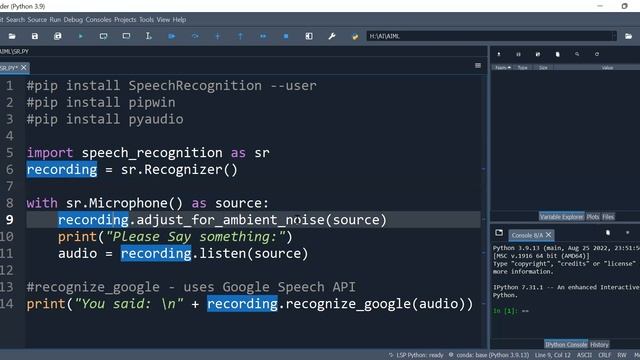Click ASCII encoding status

[584, 355]
